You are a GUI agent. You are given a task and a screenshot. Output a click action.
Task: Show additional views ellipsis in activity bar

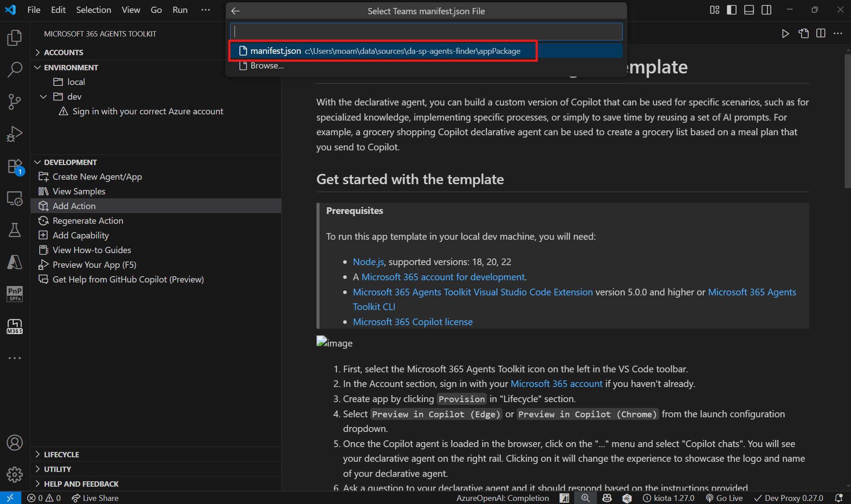click(15, 358)
